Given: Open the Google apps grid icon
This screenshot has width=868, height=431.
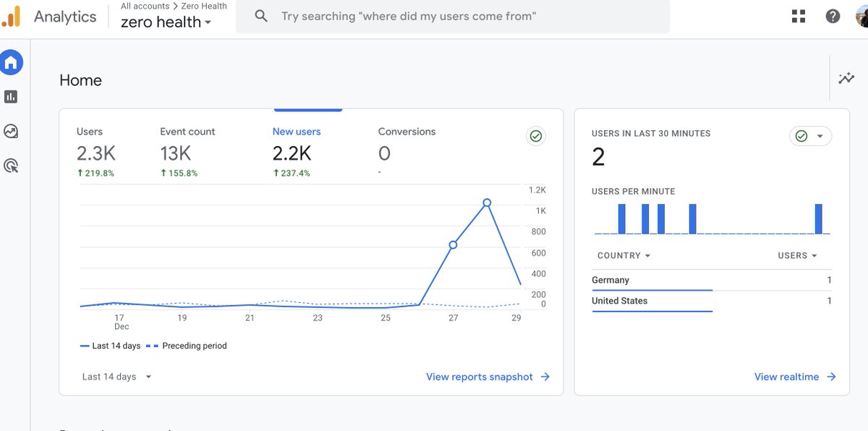Looking at the screenshot, I should pos(799,16).
